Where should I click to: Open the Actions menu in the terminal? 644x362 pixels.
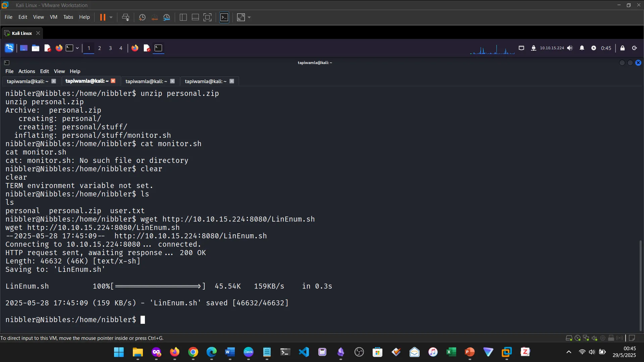click(x=26, y=71)
